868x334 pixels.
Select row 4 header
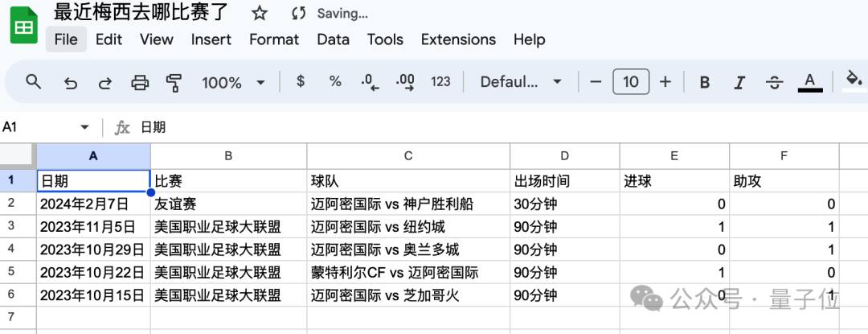[x=18, y=249]
